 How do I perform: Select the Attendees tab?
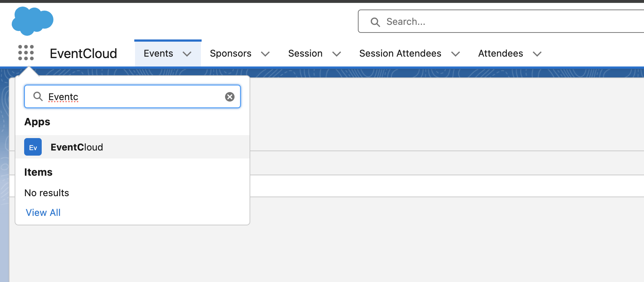(500, 54)
